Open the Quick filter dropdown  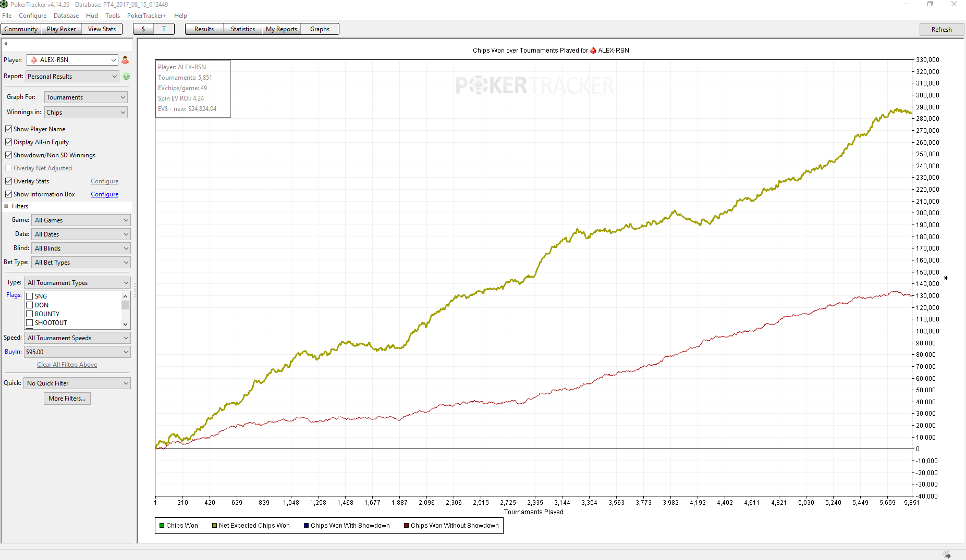[x=77, y=383]
